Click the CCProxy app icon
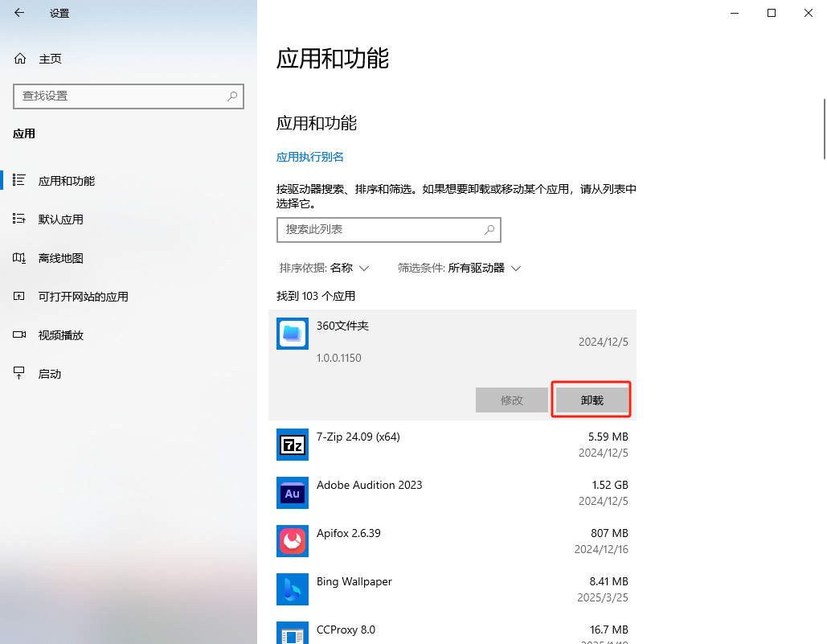The image size is (827, 644). click(293, 633)
